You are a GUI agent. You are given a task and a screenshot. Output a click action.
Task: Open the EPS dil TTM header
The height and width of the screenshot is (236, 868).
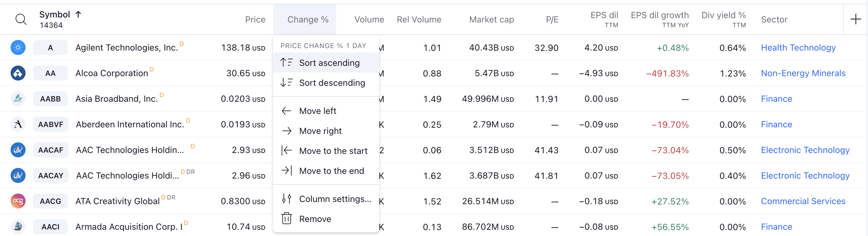pos(604,20)
